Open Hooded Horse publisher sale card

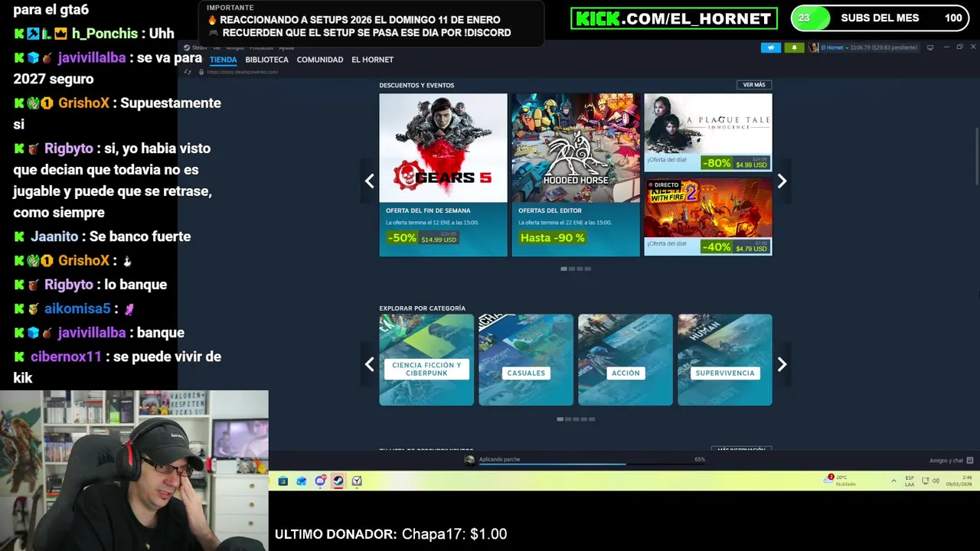(x=576, y=174)
